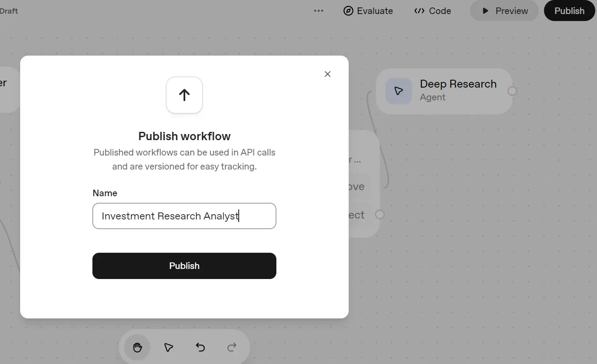Click the Preview button
Screen dimensions: 597x364
[504, 11]
